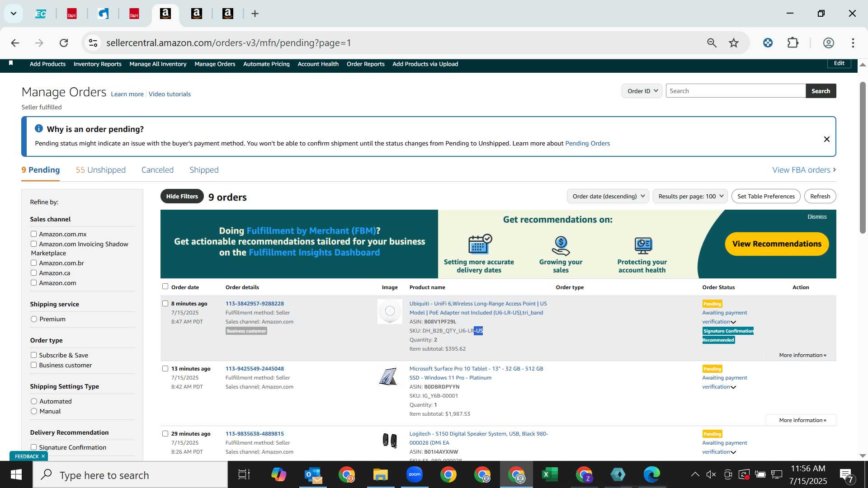The height and width of the screenshot is (488, 868).
Task: Switch to the Unshipped tab
Action: (x=101, y=170)
